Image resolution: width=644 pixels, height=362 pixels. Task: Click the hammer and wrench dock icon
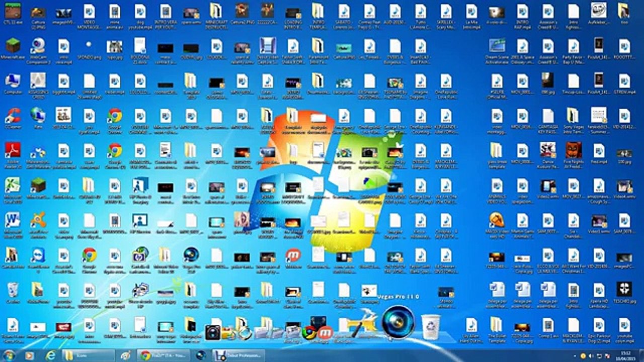(x=363, y=323)
